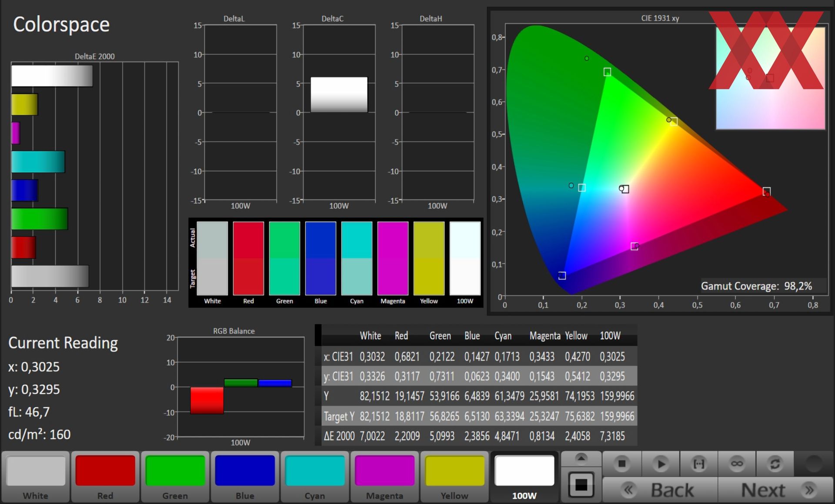Viewport: 835px width, 504px height.
Task: Click the top white bar in DeltaE 2000 chart
Action: 52,76
